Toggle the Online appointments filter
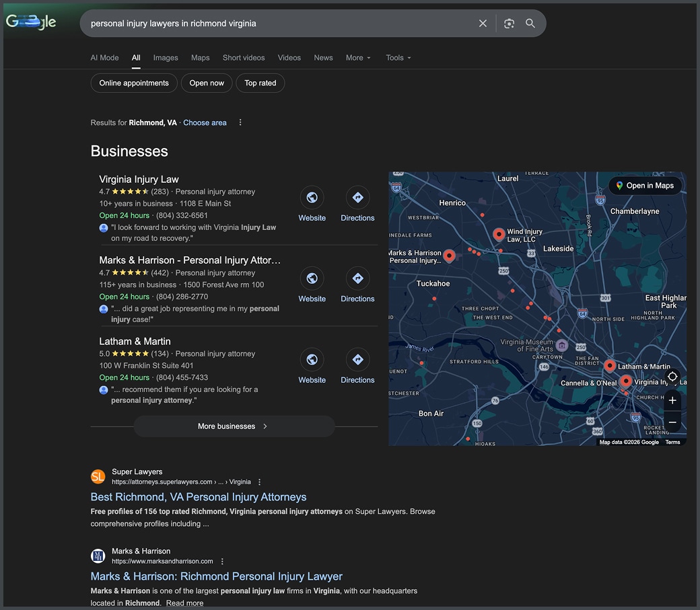This screenshot has height=610, width=700. (x=134, y=83)
